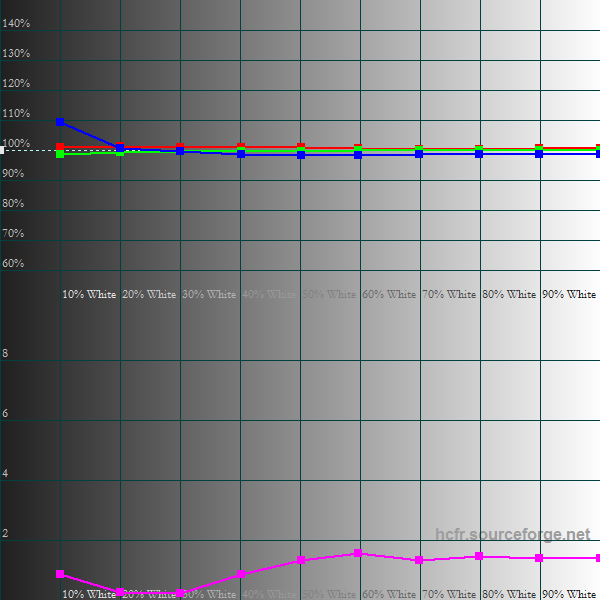Select the magenta point at 60% White
Screen dimensions: 600x600
358,553
